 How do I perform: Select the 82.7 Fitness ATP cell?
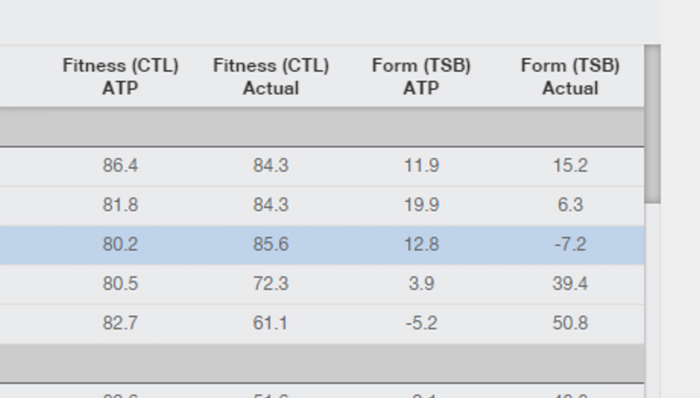point(120,323)
